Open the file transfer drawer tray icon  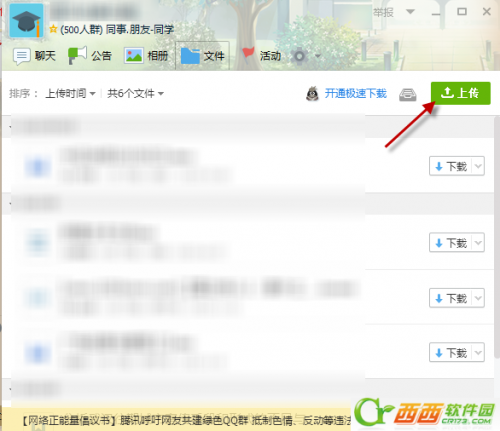click(408, 95)
